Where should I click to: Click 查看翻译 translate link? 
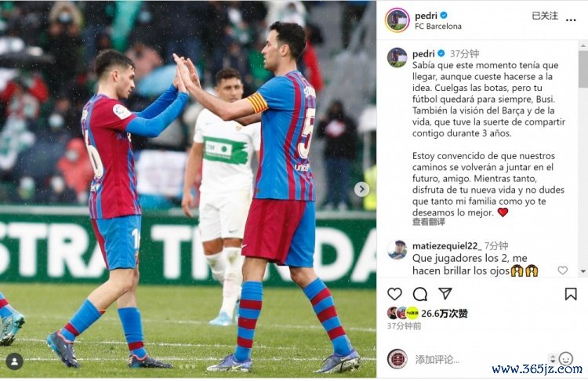click(x=429, y=222)
